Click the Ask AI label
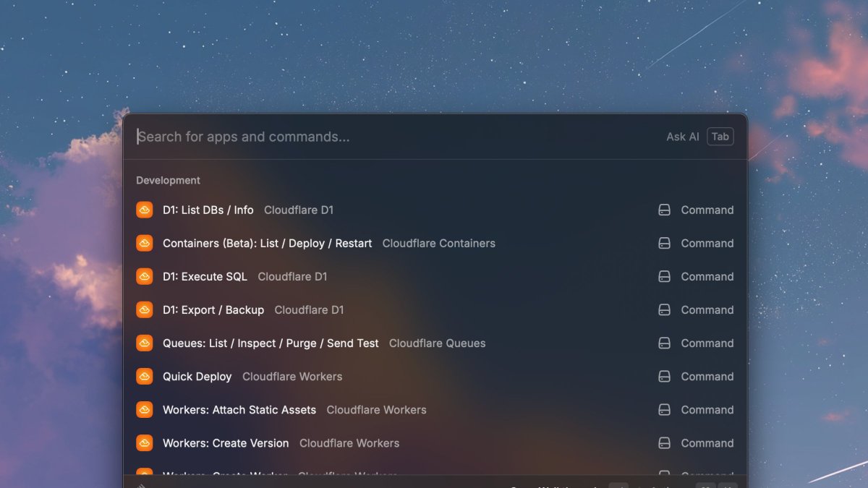Screen dimensions: 868x488 pyautogui.click(x=683, y=137)
